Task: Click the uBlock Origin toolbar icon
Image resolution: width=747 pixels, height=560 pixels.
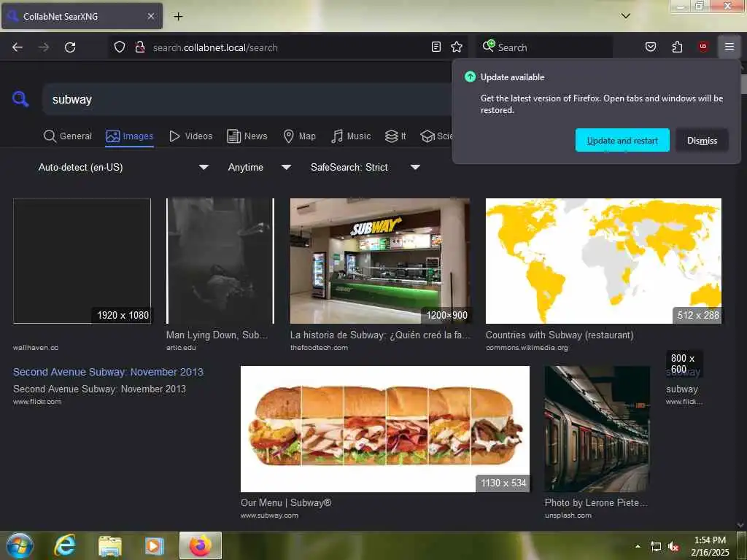Action: pyautogui.click(x=703, y=47)
